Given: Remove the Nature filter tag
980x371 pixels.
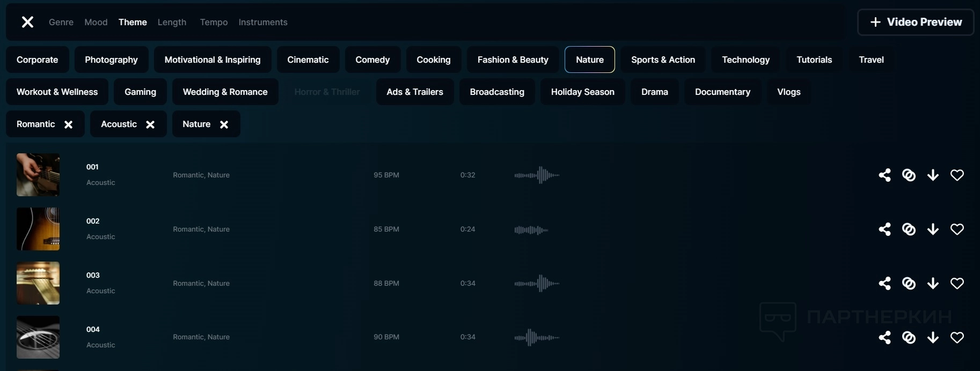Looking at the screenshot, I should click(x=224, y=124).
